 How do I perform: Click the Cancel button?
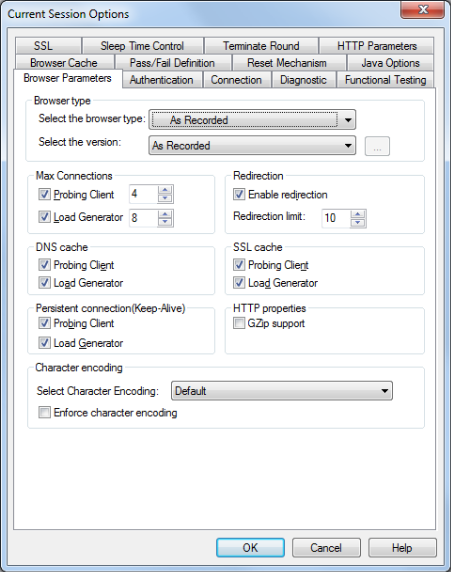[326, 547]
